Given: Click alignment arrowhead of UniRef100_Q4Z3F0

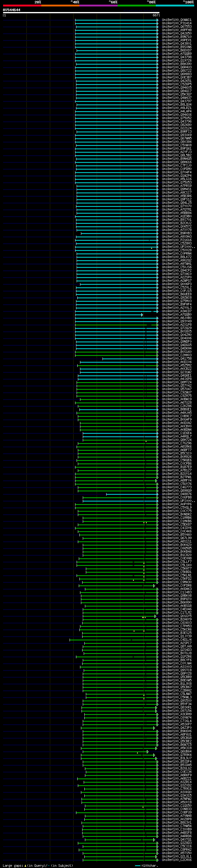Looking at the screenshot, I should [154, 728].
